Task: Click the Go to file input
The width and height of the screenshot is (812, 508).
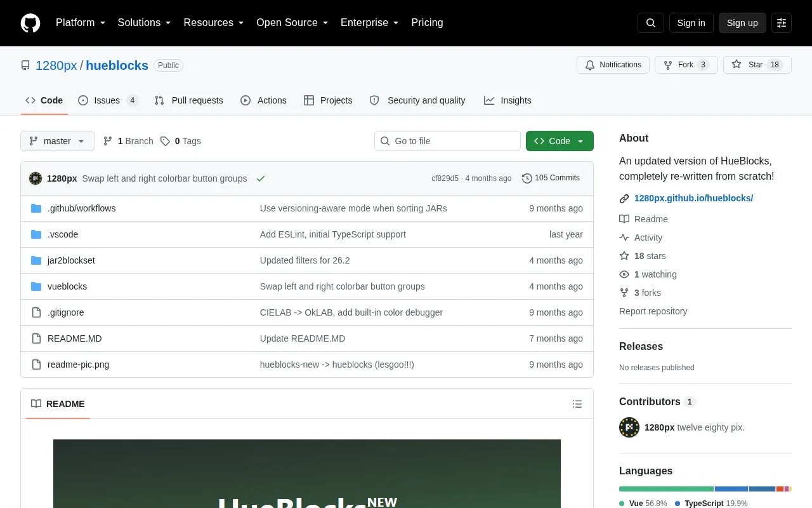Action: tap(447, 141)
